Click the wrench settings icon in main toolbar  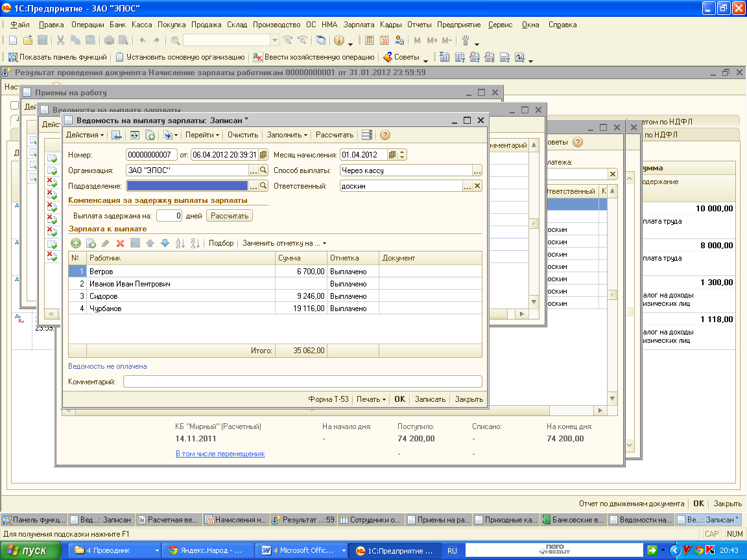(466, 40)
